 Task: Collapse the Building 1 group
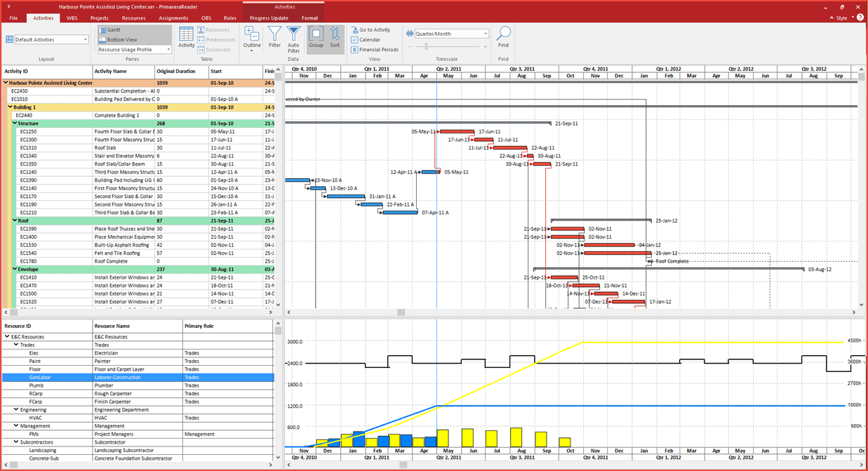[x=10, y=107]
